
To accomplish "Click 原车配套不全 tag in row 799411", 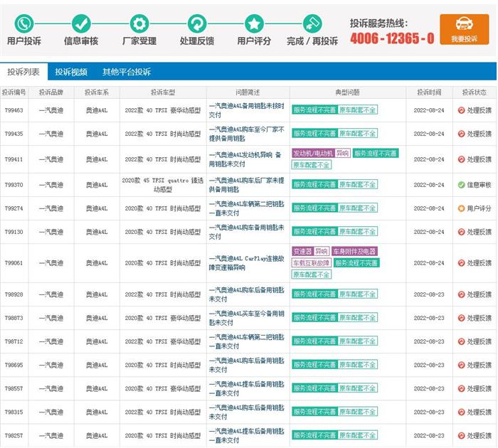I will click(x=312, y=165).
